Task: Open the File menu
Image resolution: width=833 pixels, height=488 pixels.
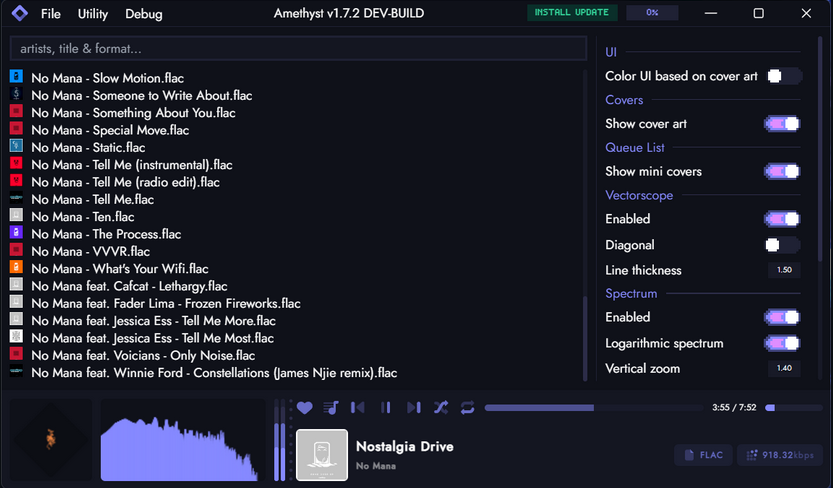Action: [x=50, y=14]
